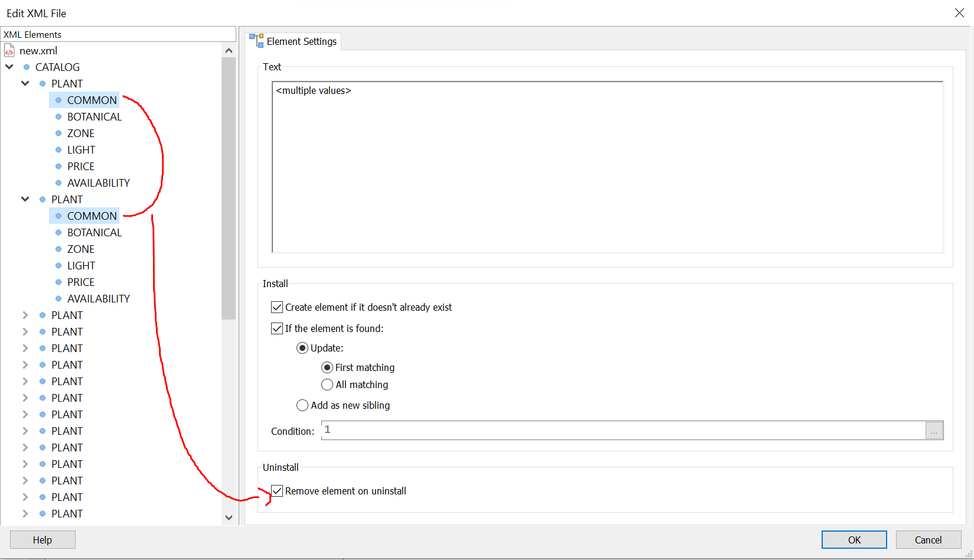Collapse the first expanded PLANT node
Screen dimensions: 974x560
[x=25, y=83]
